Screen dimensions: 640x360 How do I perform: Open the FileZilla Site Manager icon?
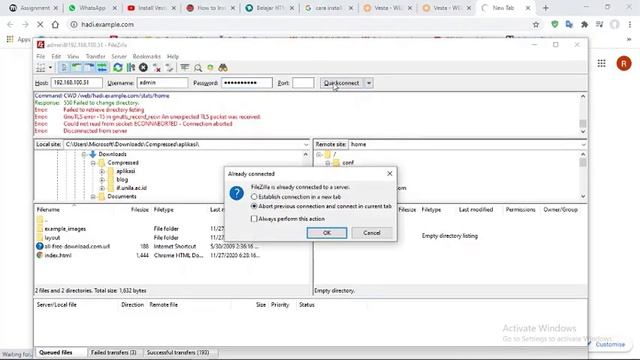point(41,68)
